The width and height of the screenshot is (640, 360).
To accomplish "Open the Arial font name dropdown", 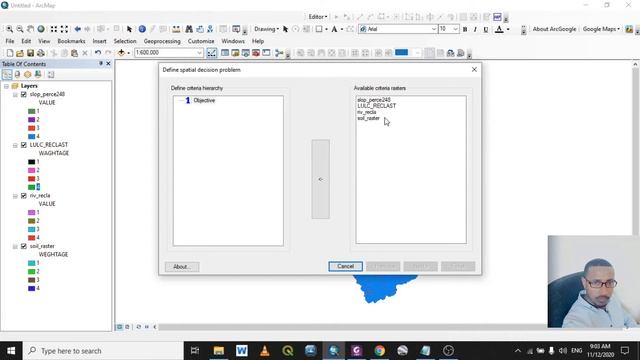I will tap(433, 29).
